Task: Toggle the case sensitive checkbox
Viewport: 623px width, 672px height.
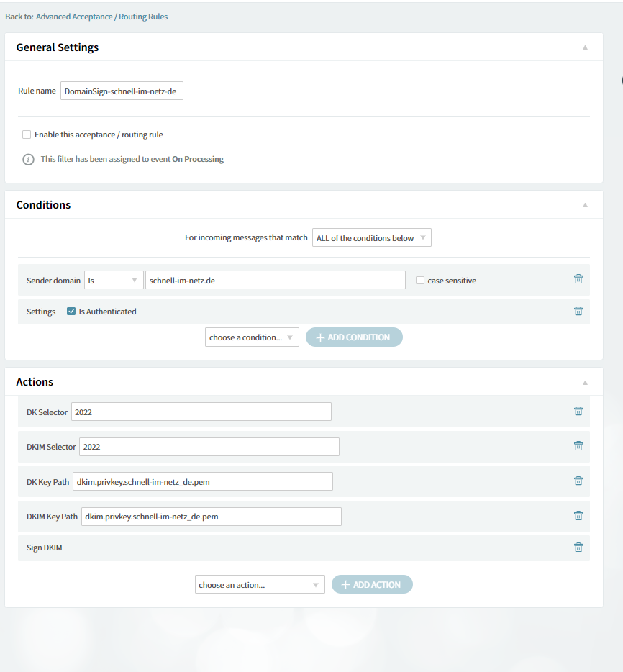Action: [x=420, y=281]
